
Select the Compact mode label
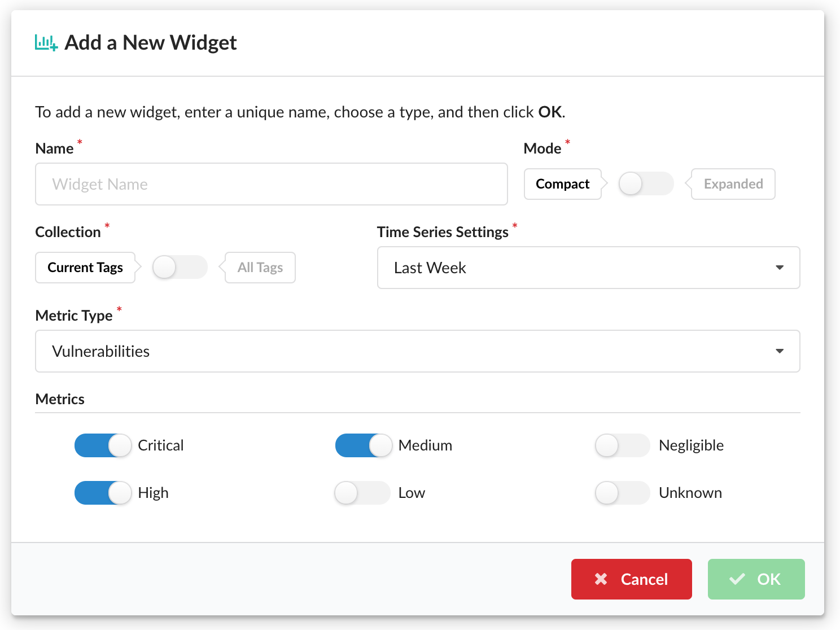tap(562, 184)
